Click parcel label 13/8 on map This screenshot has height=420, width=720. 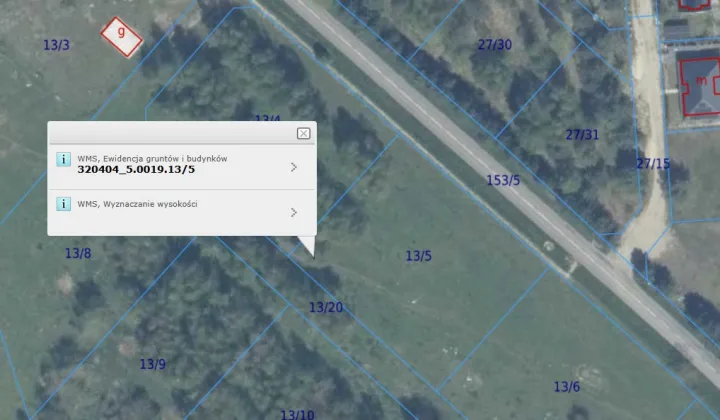click(78, 253)
